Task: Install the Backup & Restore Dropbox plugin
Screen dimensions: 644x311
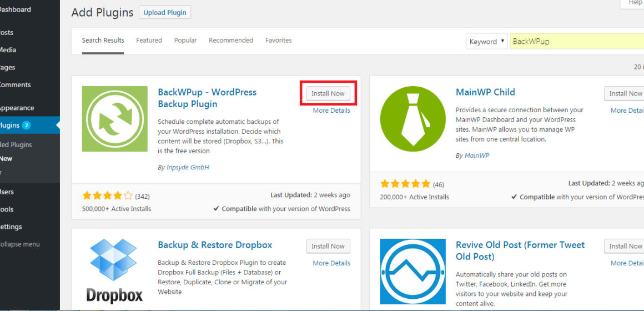Action: (x=328, y=246)
